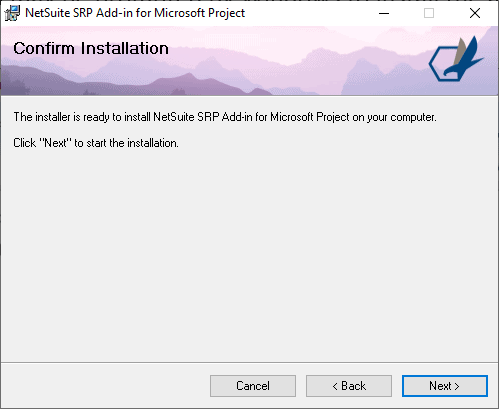
Task: Click the blue hexagon bird logo in the banner
Action: click(x=456, y=59)
